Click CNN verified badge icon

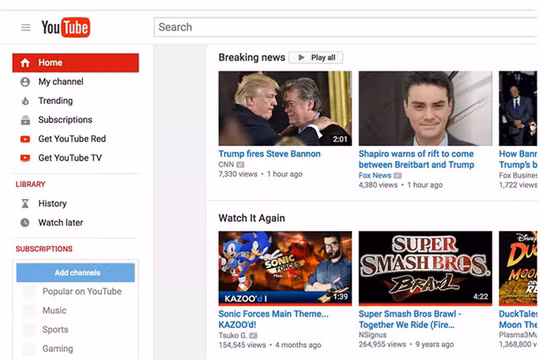pos(240,165)
